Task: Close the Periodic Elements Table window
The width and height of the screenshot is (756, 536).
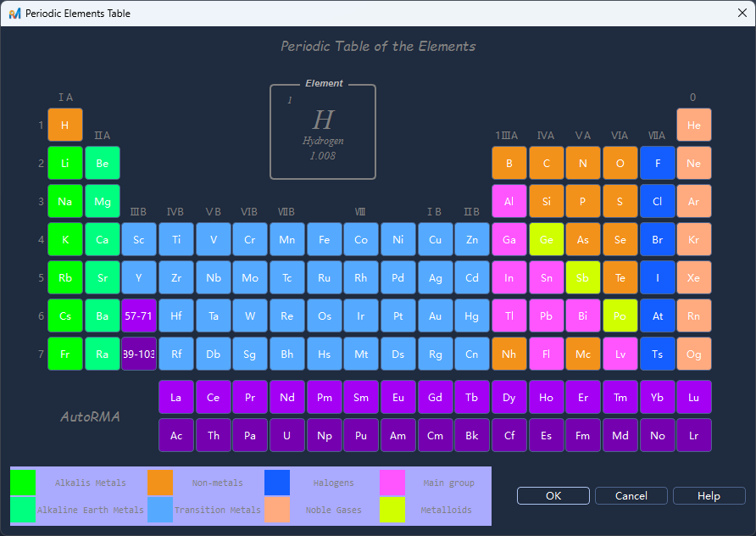Action: (x=742, y=13)
